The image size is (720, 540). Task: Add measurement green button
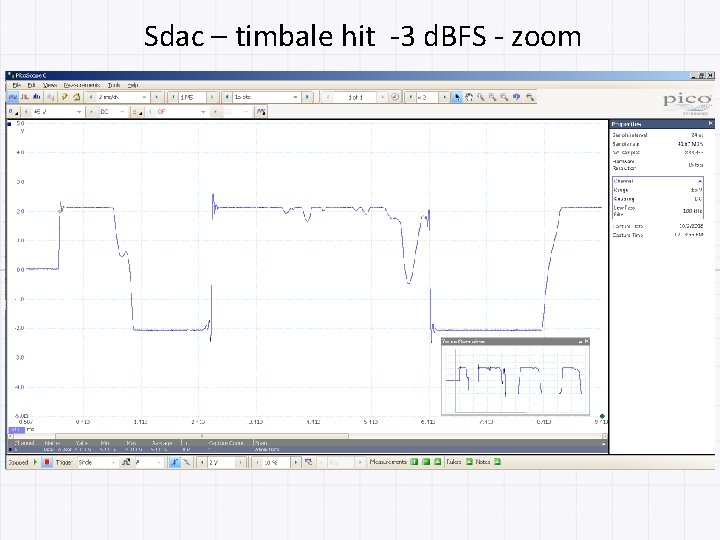414,462
